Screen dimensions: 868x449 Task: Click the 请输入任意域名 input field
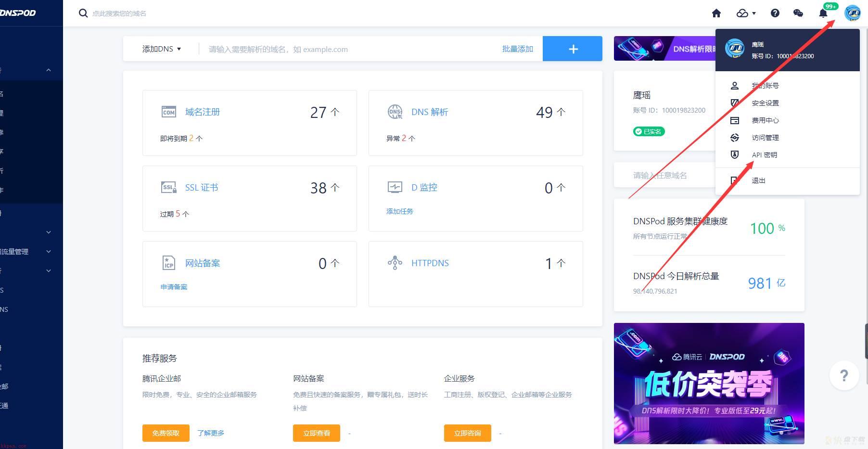[x=664, y=175]
